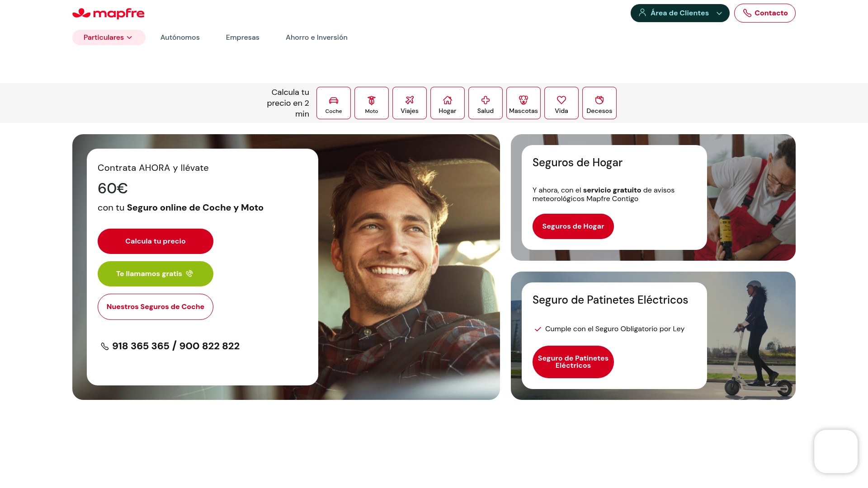Screen dimensions: 868x488
Task: Click the workman in red overalls image
Action: [x=751, y=197]
